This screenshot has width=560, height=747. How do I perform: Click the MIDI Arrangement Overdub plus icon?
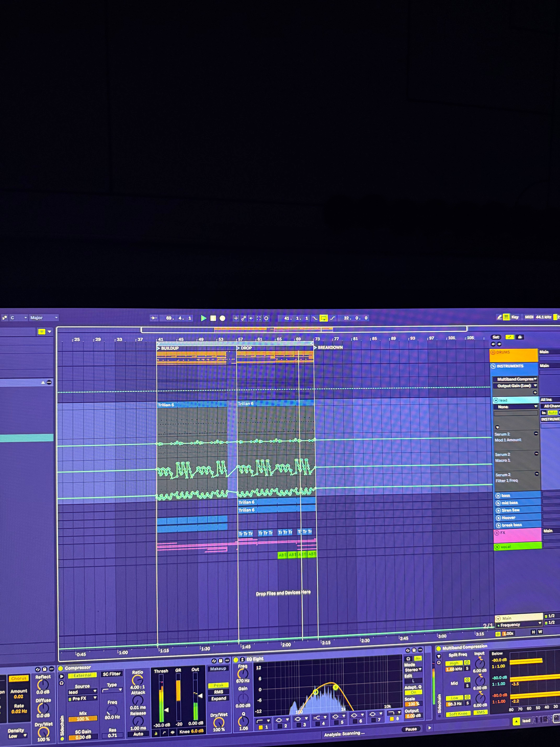(236, 318)
